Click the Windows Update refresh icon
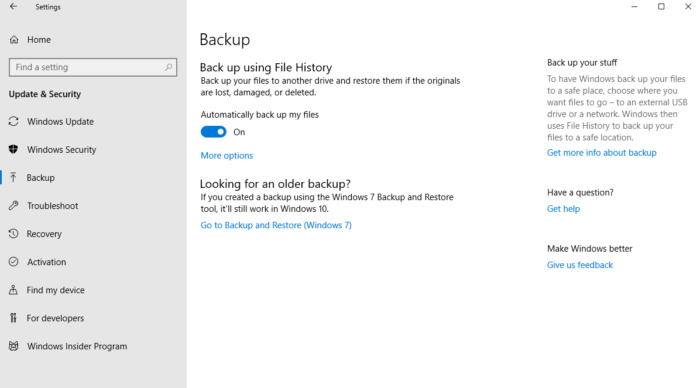Viewport: 700px width, 388px height. (x=13, y=121)
